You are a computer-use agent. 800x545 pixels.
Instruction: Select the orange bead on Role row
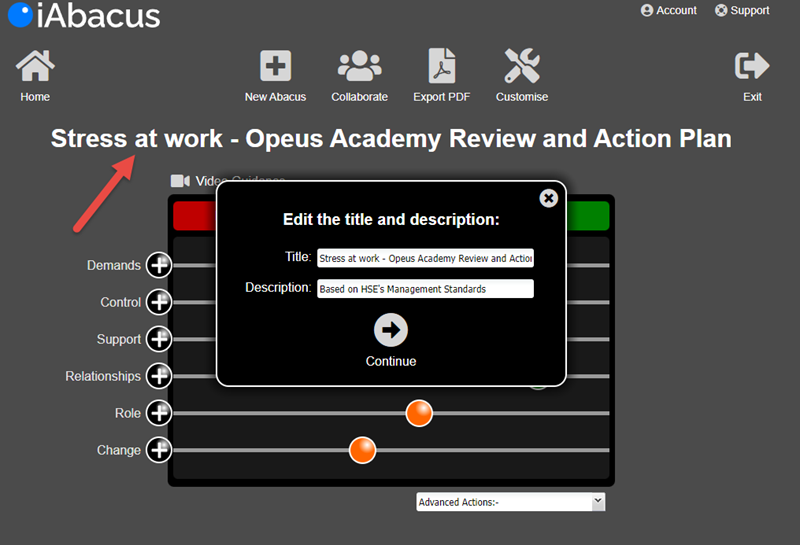click(419, 413)
